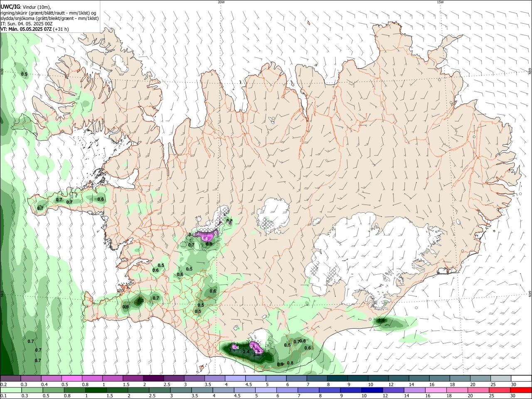This screenshot has width=532, height=399.
Task: Select the 'rigning/skúrir' legend description line
Action: pos(48,13)
